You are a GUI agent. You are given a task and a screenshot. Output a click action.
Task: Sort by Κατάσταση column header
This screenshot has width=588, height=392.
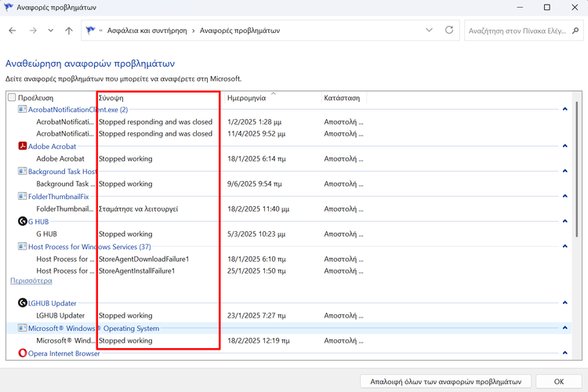(342, 98)
